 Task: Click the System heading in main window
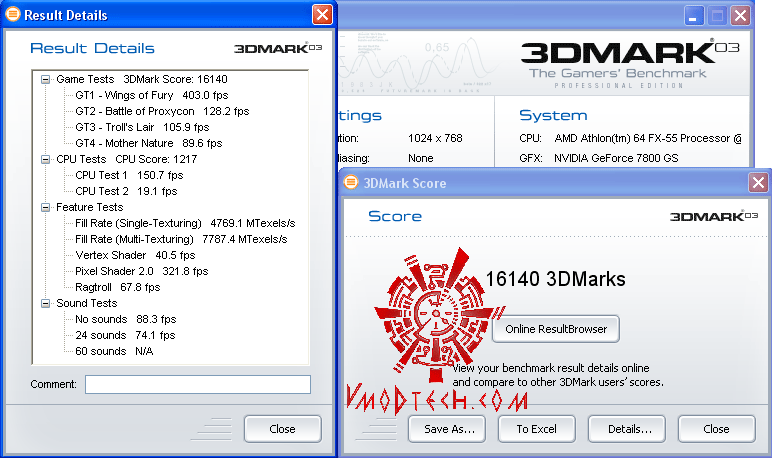553,115
